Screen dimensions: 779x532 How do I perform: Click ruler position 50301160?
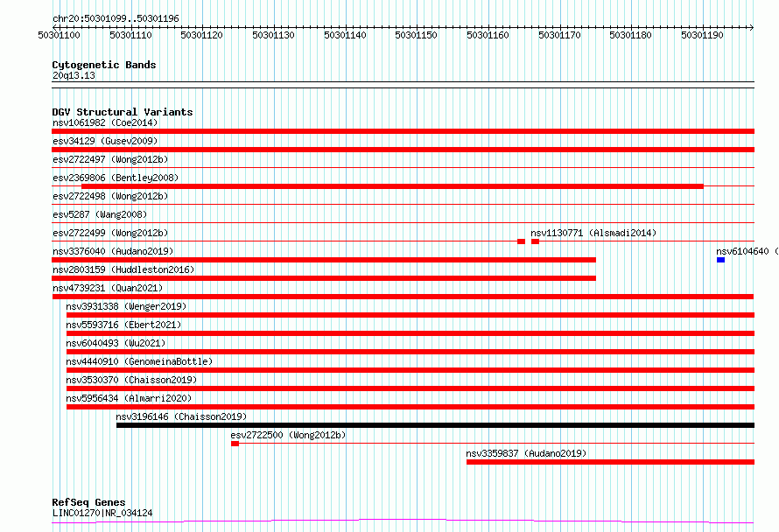click(x=488, y=35)
